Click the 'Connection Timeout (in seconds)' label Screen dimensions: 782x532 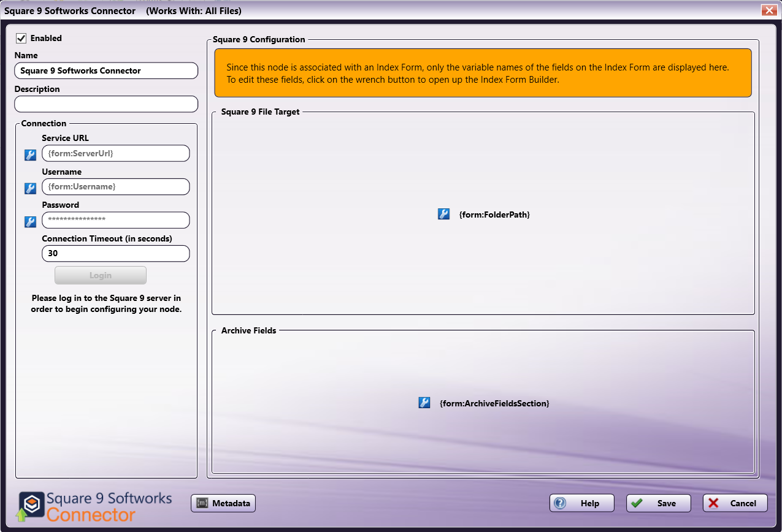tap(107, 238)
